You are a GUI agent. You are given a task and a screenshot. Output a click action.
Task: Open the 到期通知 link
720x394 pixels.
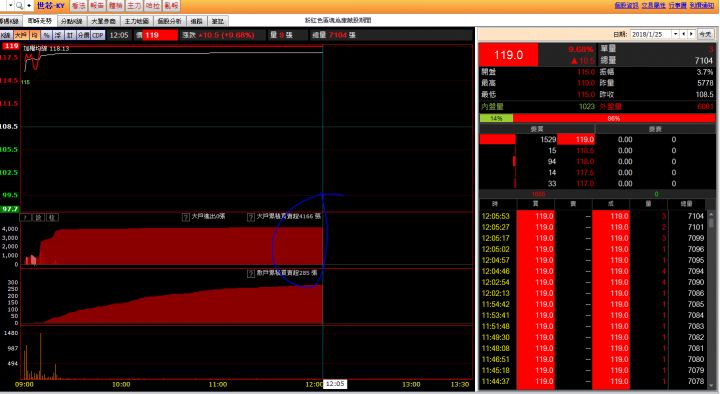click(701, 6)
